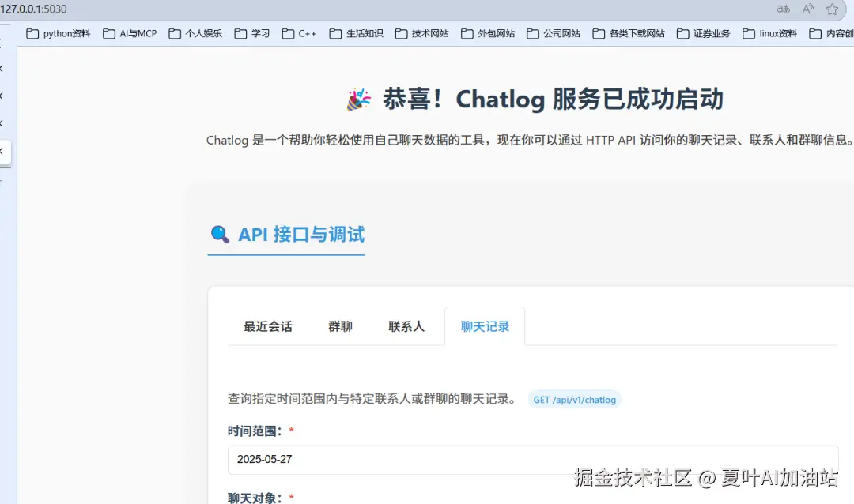Open the 个人娱乐 bookmark folder

(195, 34)
